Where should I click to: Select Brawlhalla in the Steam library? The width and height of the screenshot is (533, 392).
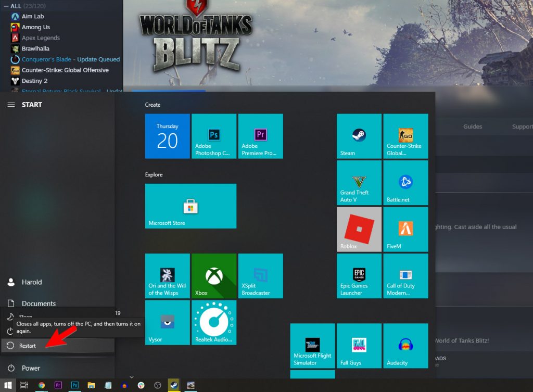pos(35,48)
